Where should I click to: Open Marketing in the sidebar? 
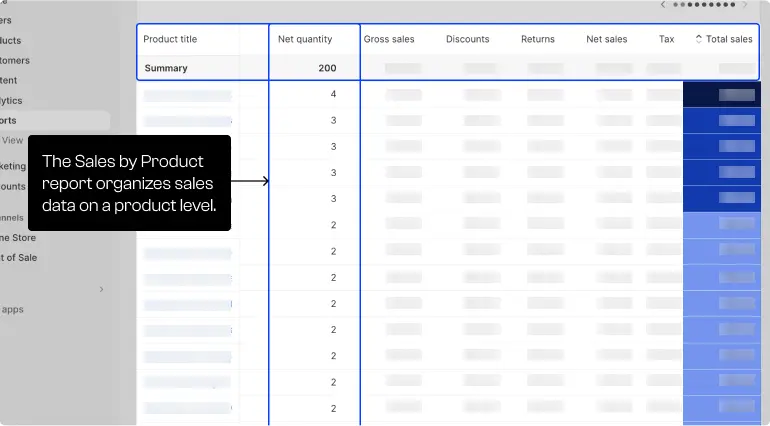13,166
